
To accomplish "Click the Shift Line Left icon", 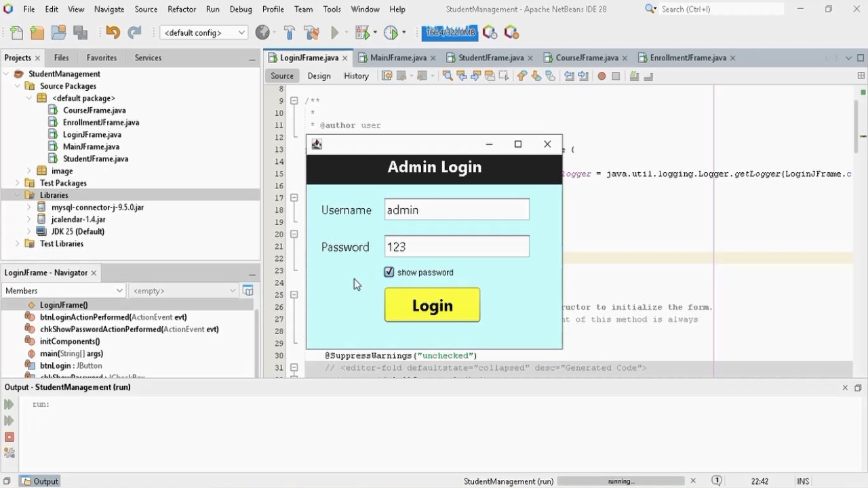I will pos(569,76).
